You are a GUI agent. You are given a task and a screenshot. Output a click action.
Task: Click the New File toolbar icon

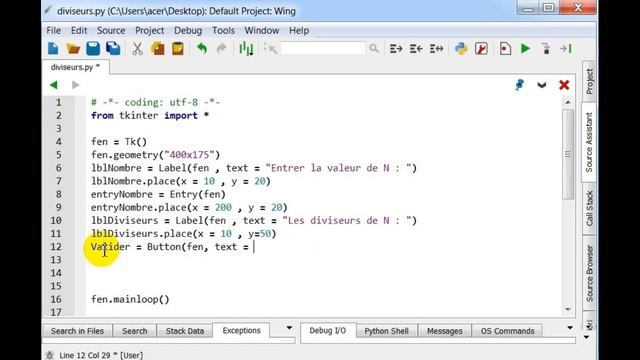pyautogui.click(x=53, y=49)
